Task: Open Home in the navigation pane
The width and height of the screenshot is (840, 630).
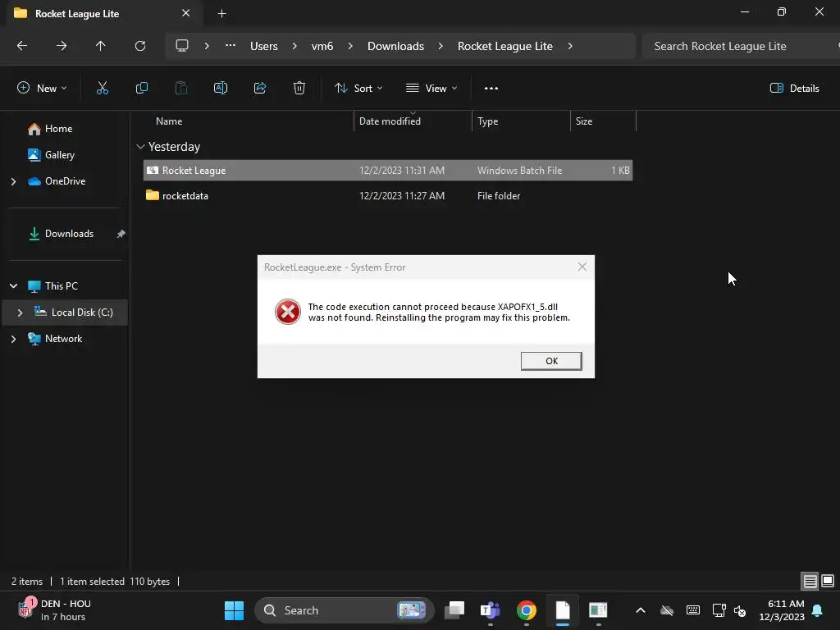Action: pos(58,129)
